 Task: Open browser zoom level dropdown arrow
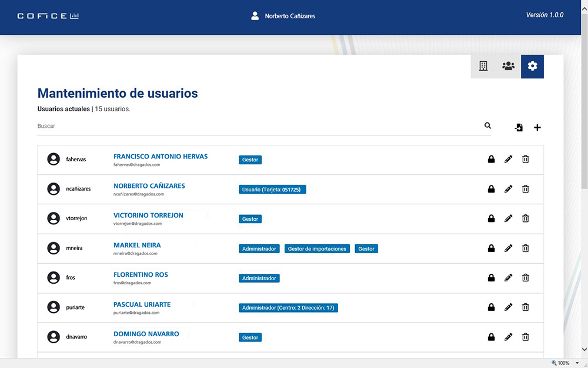coord(577,363)
